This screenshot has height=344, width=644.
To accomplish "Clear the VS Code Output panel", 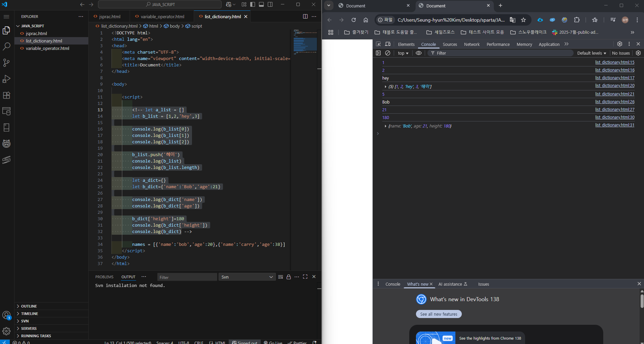I will coord(281,277).
